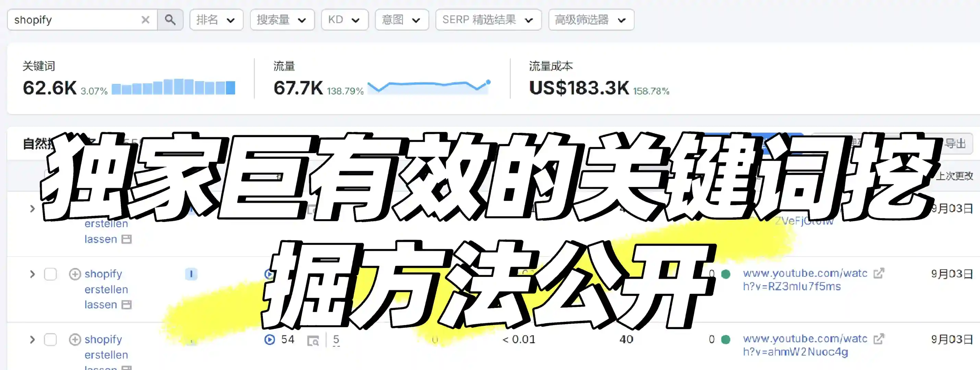Screen dimensions: 980x370
Task: Open the 意图 filter dropdown
Action: click(x=401, y=20)
